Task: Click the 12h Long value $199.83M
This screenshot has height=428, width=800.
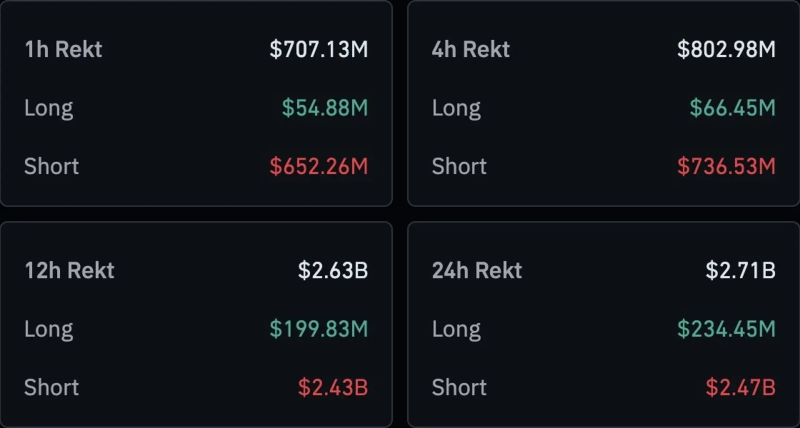Action: point(319,329)
